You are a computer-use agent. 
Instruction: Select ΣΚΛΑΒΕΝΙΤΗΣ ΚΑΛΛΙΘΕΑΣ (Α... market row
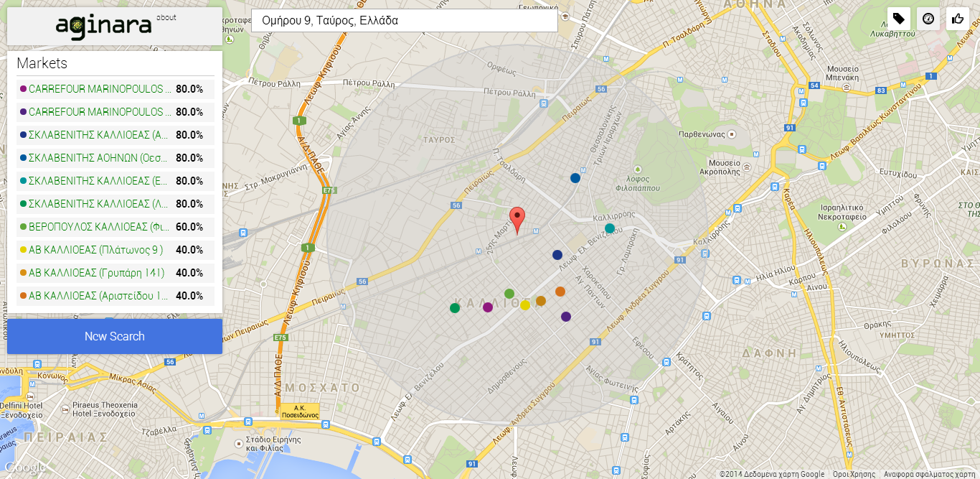[116, 135]
